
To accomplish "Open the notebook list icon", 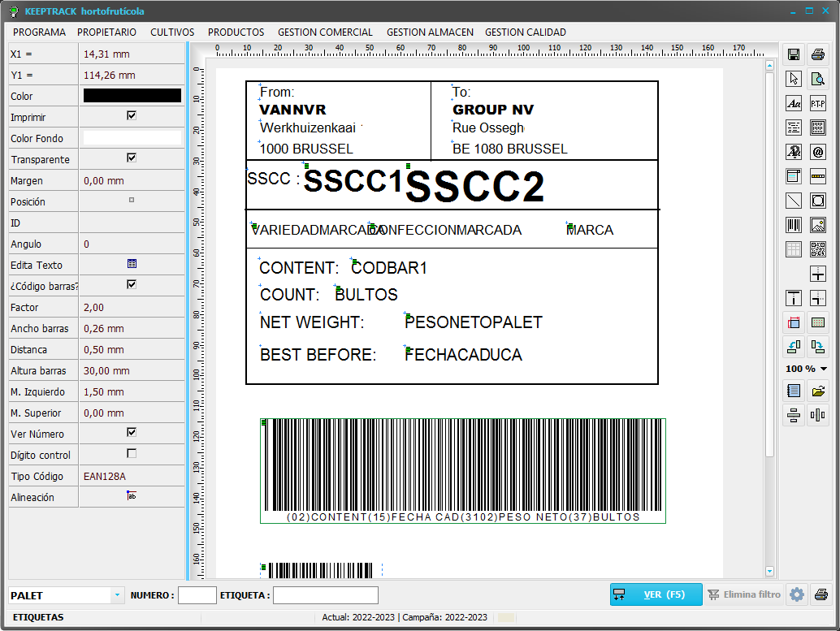I will 794,391.
